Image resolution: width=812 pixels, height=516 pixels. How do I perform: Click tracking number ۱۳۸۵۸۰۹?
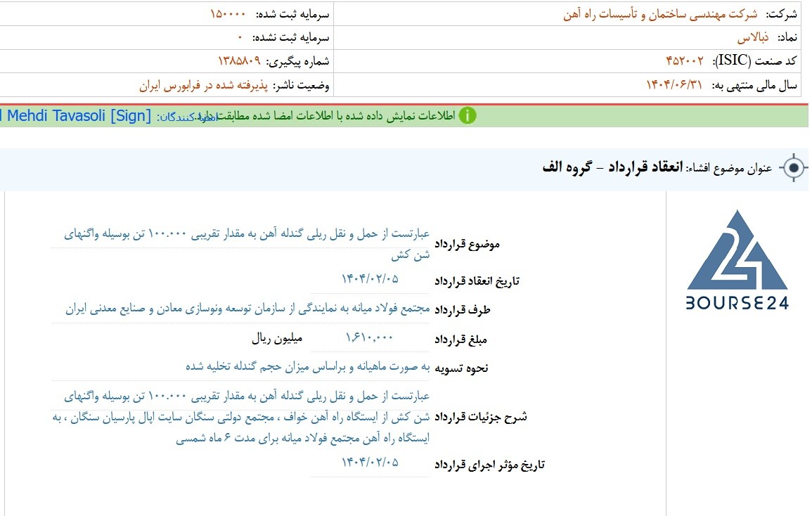(x=239, y=61)
